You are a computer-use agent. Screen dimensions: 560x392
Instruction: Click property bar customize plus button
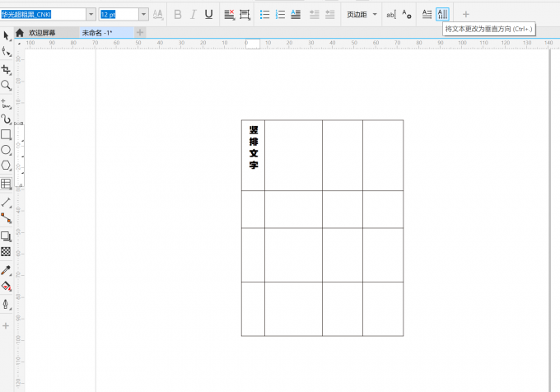(x=466, y=14)
